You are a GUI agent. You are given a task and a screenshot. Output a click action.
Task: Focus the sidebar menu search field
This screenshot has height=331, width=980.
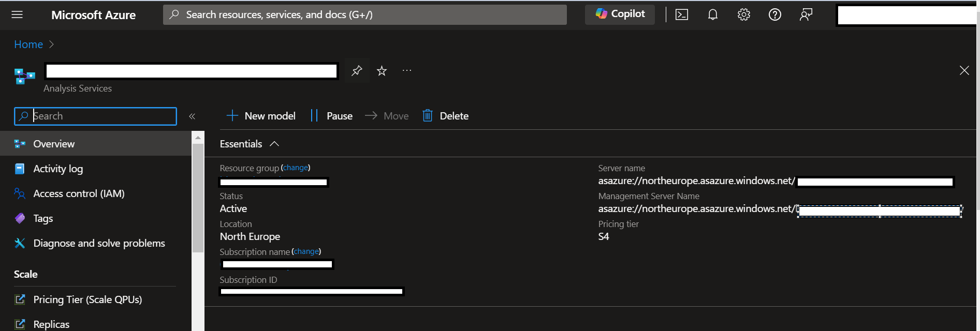coord(95,116)
